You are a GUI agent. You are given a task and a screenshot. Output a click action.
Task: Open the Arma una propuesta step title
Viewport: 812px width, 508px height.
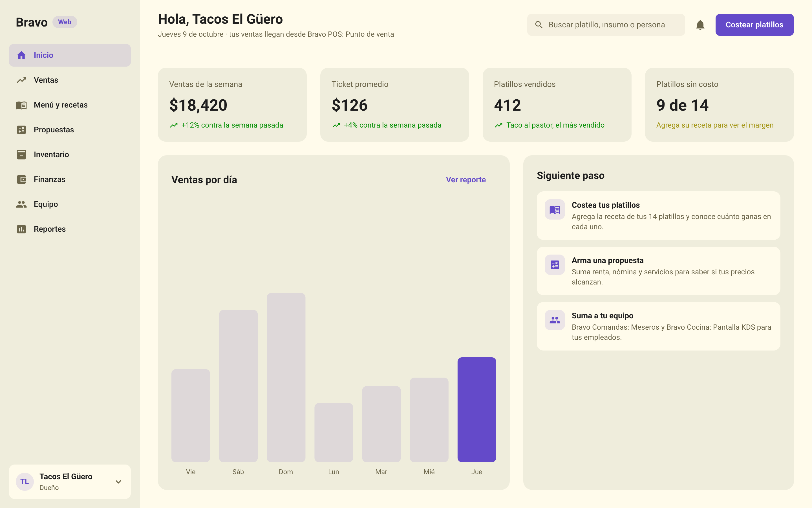tap(608, 260)
